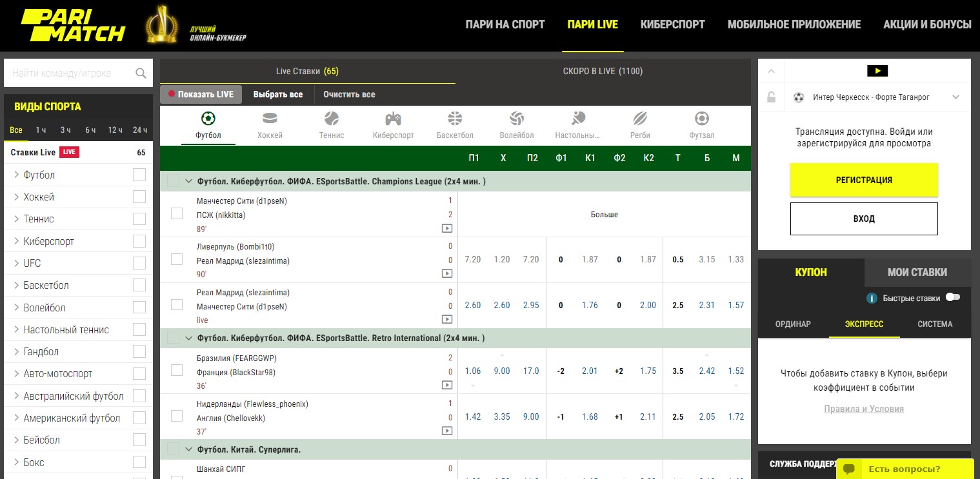Tick checkbox for Brazil vs France match
The height and width of the screenshot is (479, 980).
click(x=177, y=370)
